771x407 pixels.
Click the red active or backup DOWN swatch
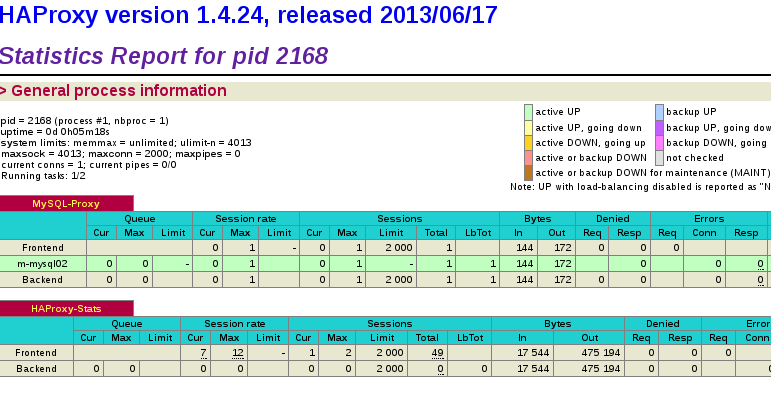tap(529, 158)
